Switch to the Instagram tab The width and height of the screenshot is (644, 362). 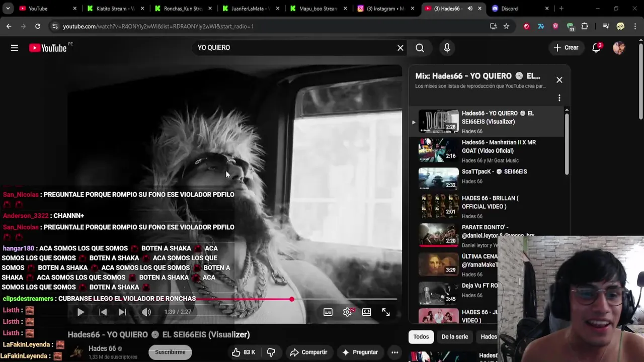tap(385, 9)
